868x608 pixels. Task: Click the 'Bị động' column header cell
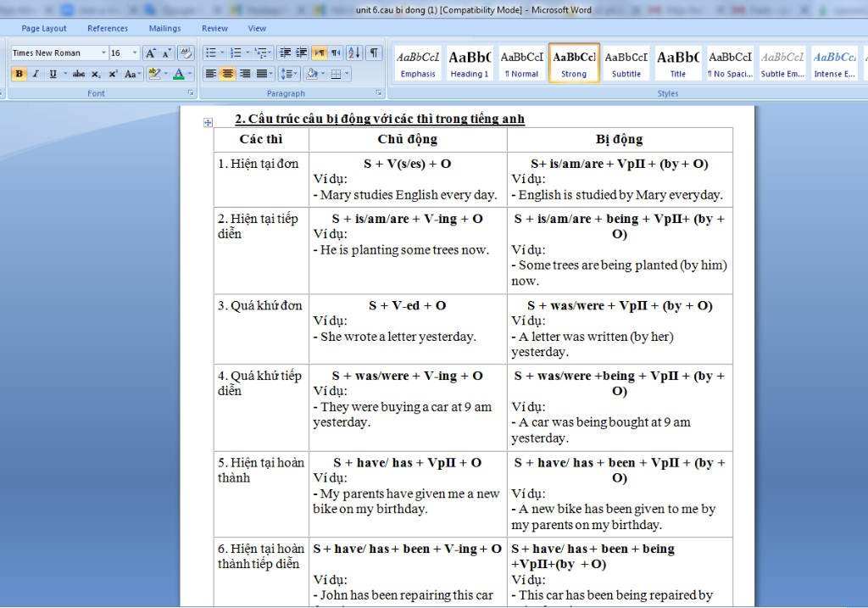[x=620, y=140]
